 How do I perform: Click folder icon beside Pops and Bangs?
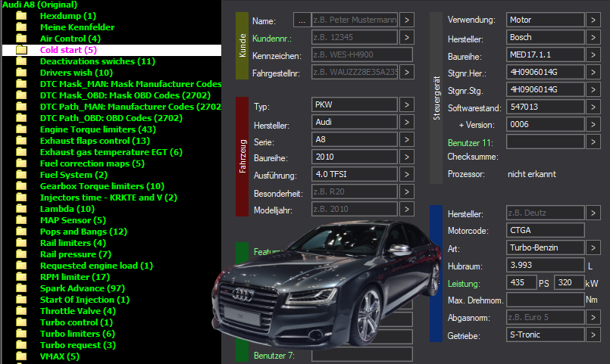[x=21, y=232]
